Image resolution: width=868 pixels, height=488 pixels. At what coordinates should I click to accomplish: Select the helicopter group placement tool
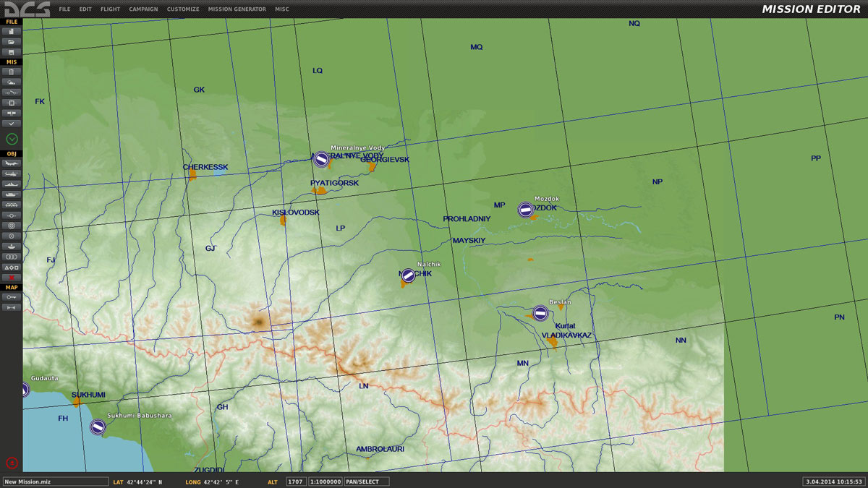(x=12, y=174)
